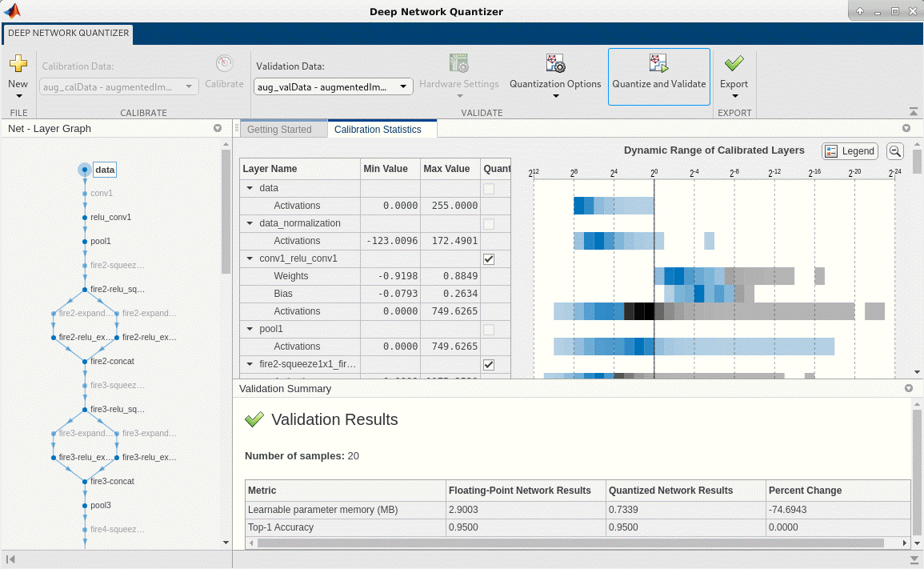Click validation table horizontal scrollbar

[570, 543]
